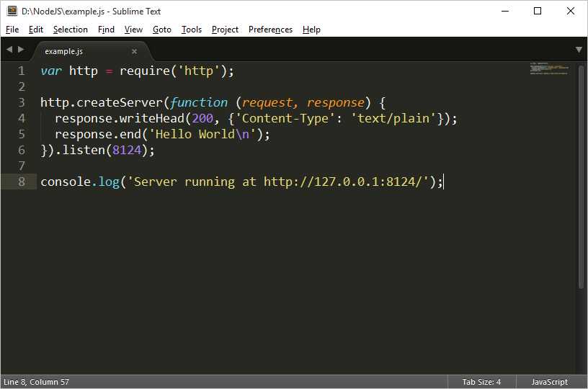Open the Selection menu
588x389 pixels.
[71, 30]
